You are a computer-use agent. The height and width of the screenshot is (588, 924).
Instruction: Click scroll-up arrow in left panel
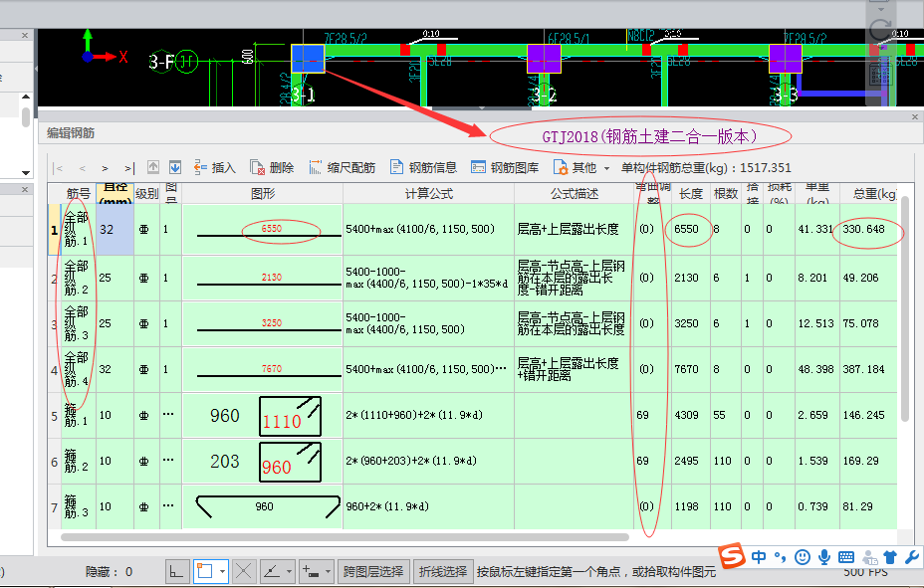[25, 97]
